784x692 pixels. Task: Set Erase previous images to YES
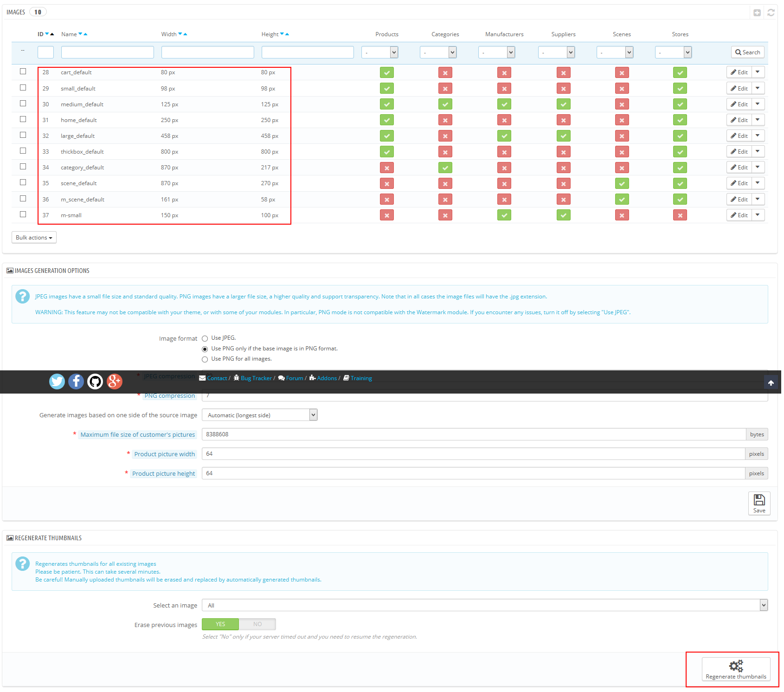pyautogui.click(x=220, y=624)
